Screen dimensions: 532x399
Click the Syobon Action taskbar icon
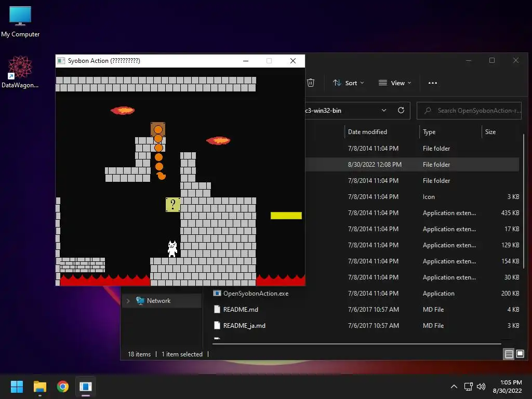tap(86, 387)
